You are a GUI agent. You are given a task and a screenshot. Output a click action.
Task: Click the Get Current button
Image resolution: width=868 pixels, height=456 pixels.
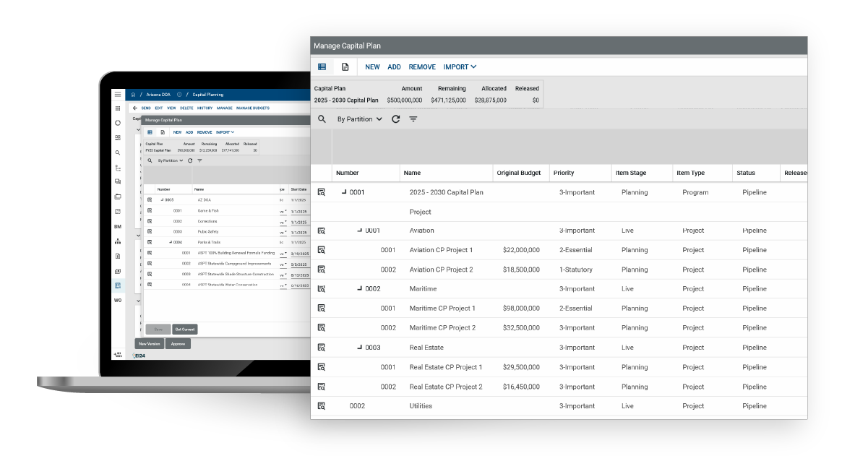186,330
